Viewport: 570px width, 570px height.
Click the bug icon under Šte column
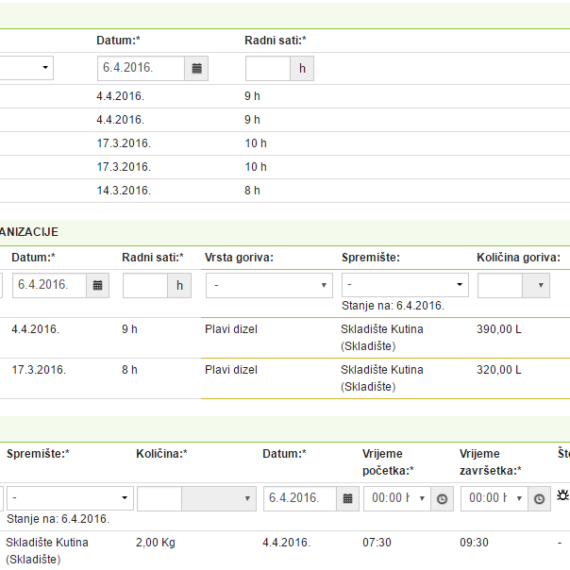562,495
